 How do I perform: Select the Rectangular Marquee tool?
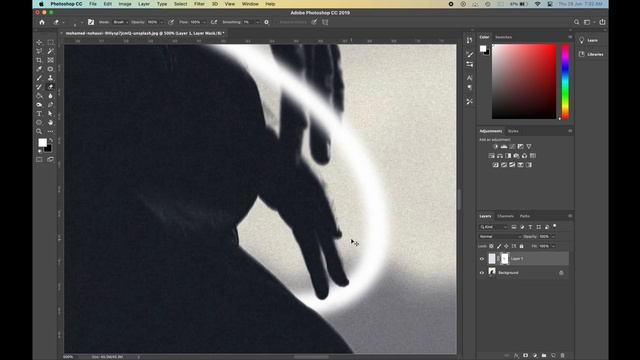point(50,42)
